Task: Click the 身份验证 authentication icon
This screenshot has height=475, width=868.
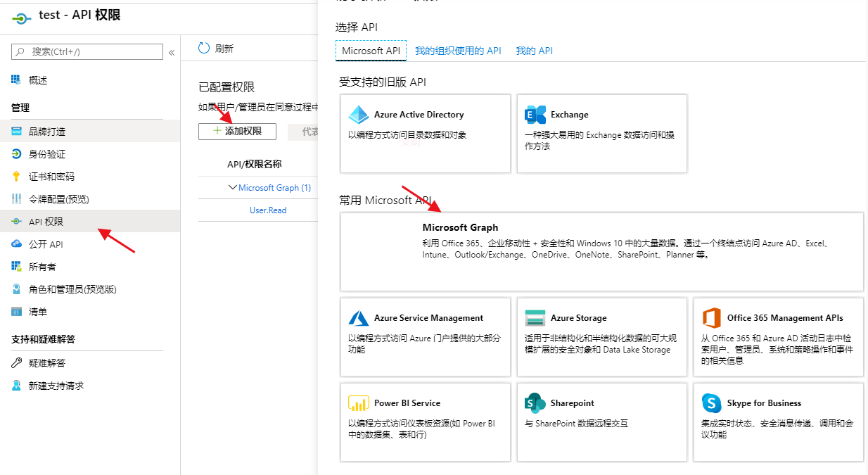Action: (16, 154)
